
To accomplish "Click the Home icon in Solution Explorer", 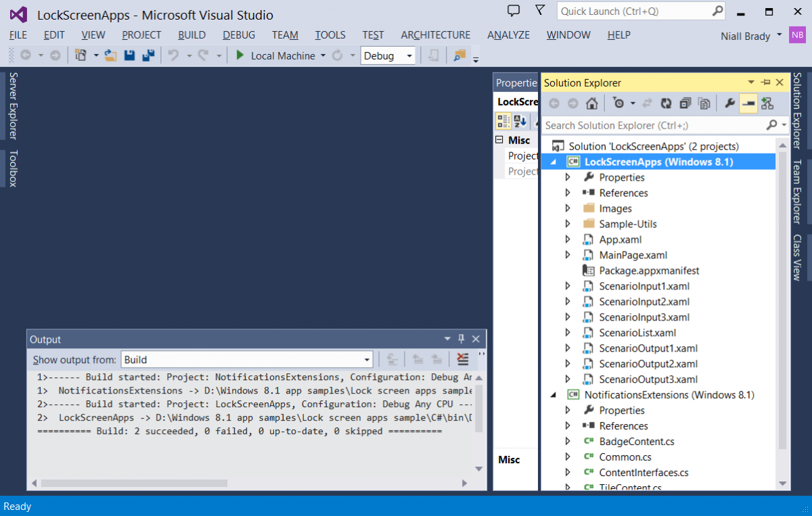I will 592,103.
